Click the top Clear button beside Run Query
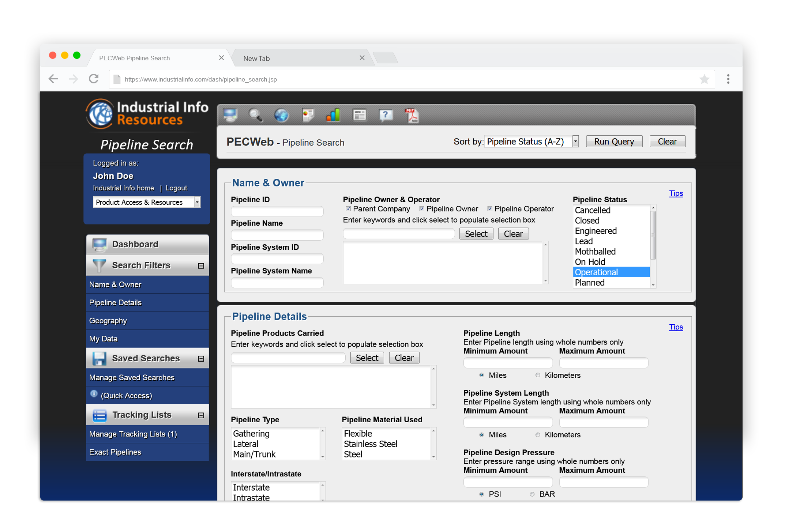 click(x=667, y=142)
